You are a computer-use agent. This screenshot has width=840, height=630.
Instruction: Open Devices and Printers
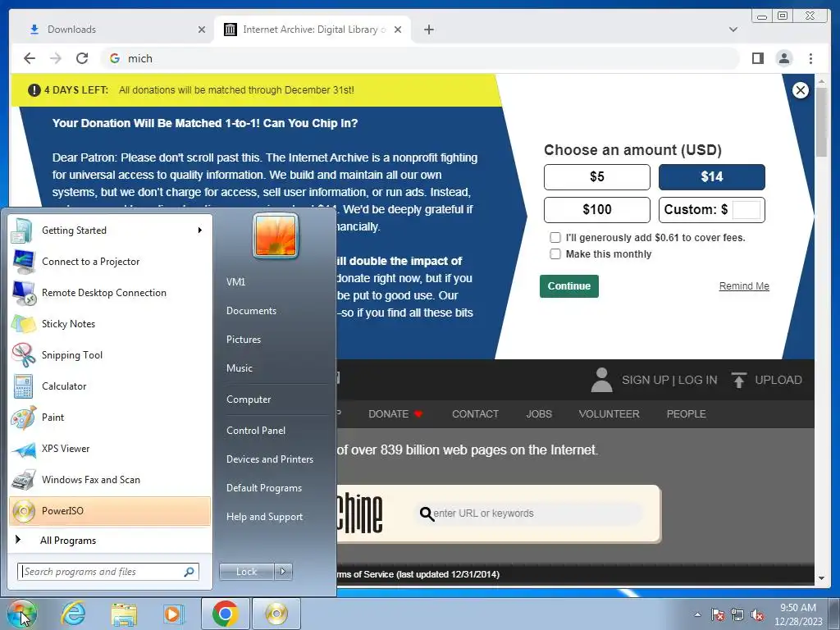(x=269, y=459)
